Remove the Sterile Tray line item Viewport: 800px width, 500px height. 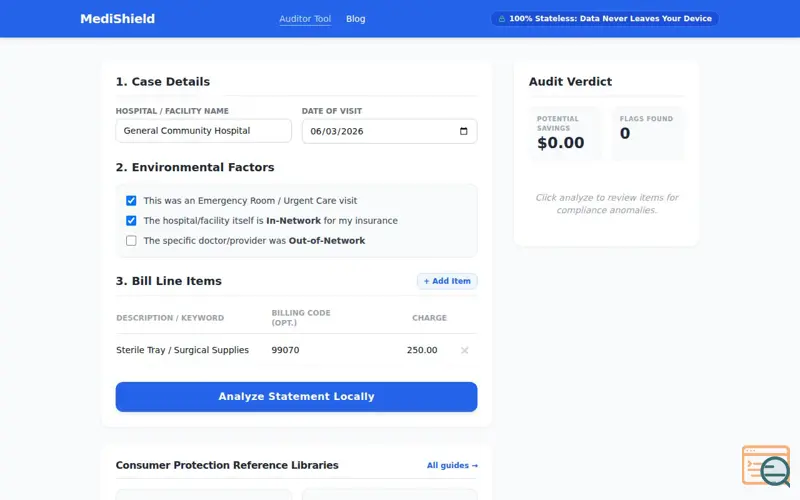(464, 350)
